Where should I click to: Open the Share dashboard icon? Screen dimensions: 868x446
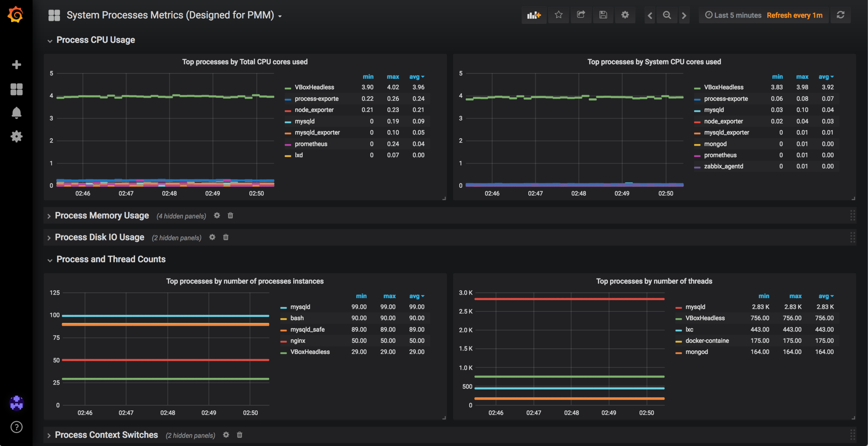581,15
